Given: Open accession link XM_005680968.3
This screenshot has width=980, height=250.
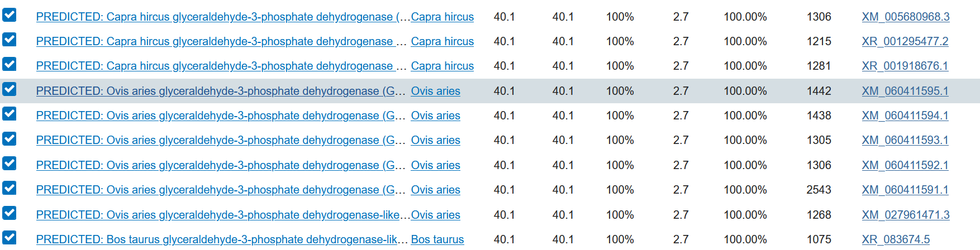Looking at the screenshot, I should tap(906, 17).
